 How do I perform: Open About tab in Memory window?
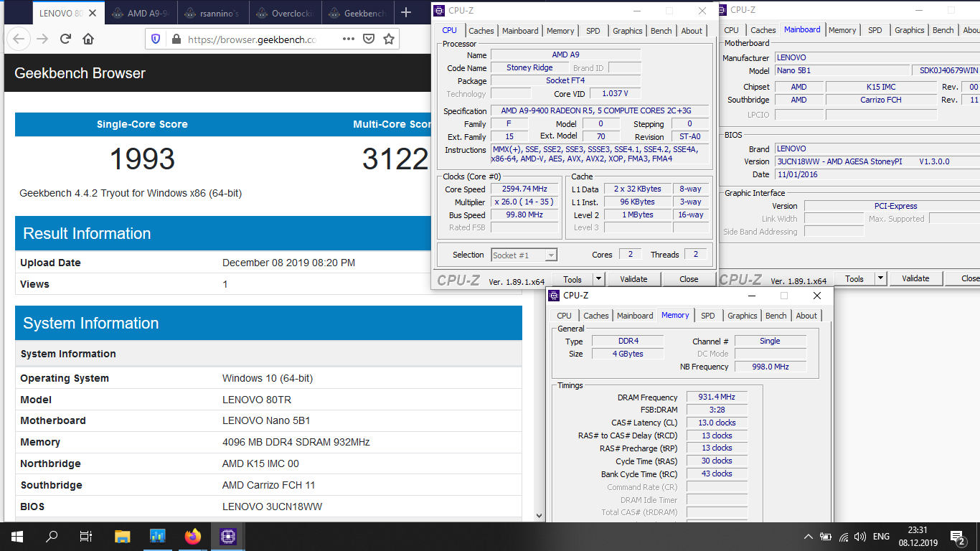coord(806,316)
